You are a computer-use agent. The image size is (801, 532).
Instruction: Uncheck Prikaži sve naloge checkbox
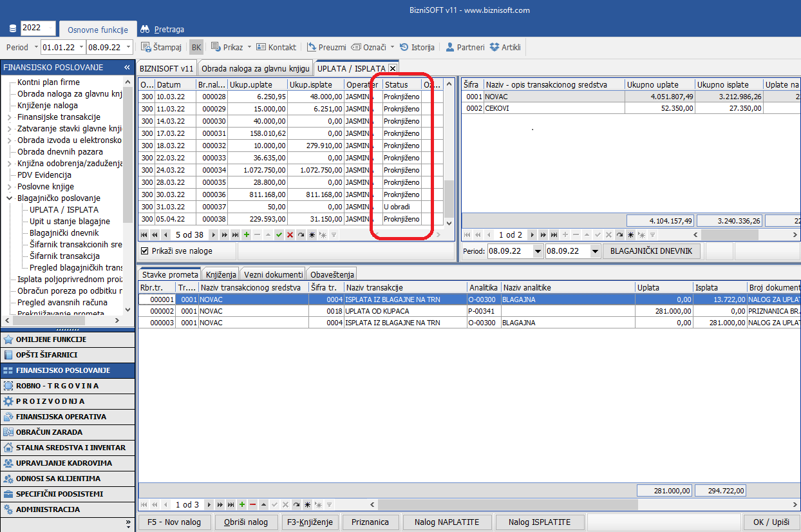click(144, 251)
